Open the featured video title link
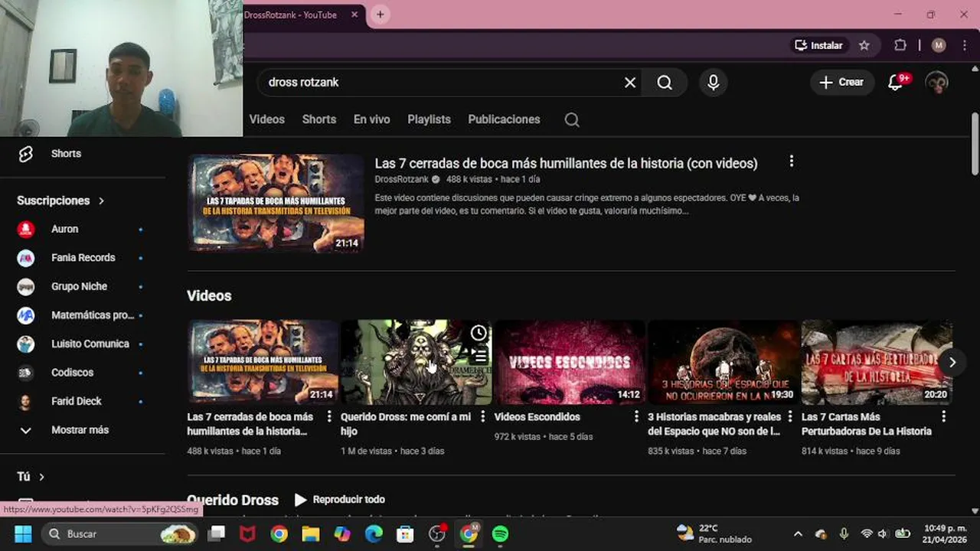This screenshot has width=980, height=551. click(566, 163)
